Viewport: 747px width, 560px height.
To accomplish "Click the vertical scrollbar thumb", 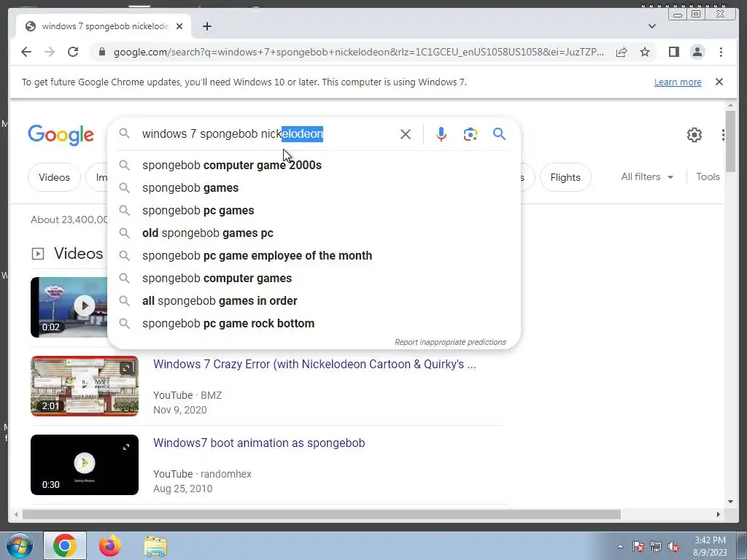I will (x=731, y=141).
